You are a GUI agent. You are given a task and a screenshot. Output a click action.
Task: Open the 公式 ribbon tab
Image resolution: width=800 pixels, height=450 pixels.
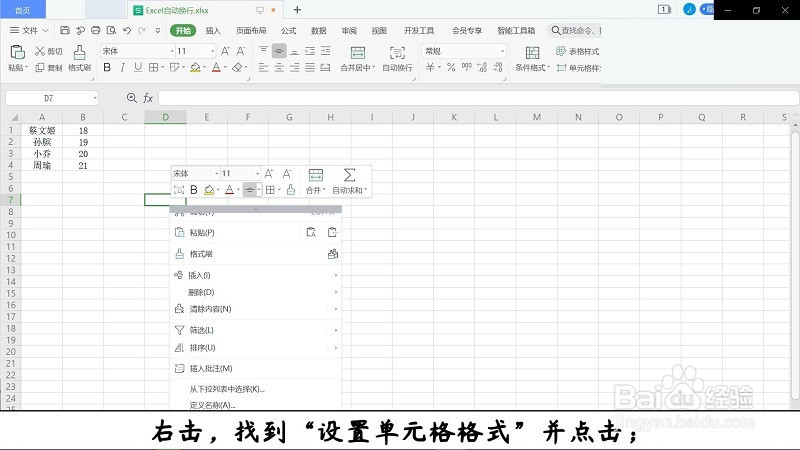coord(288,31)
